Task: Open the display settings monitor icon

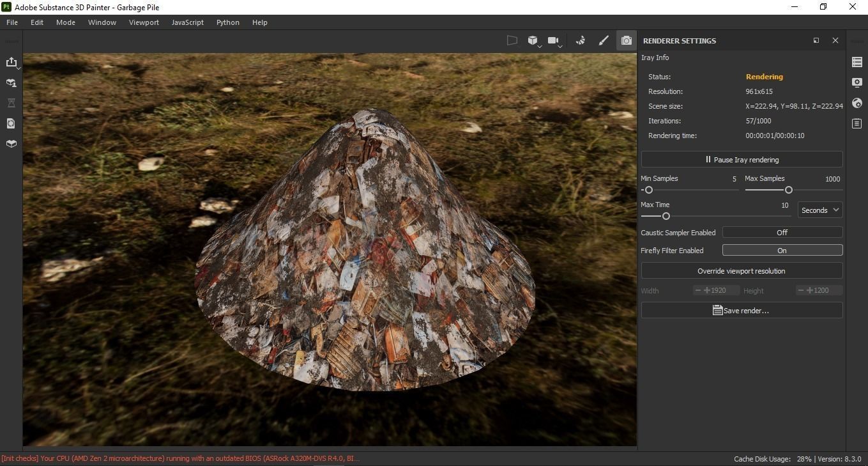Action: click(857, 82)
